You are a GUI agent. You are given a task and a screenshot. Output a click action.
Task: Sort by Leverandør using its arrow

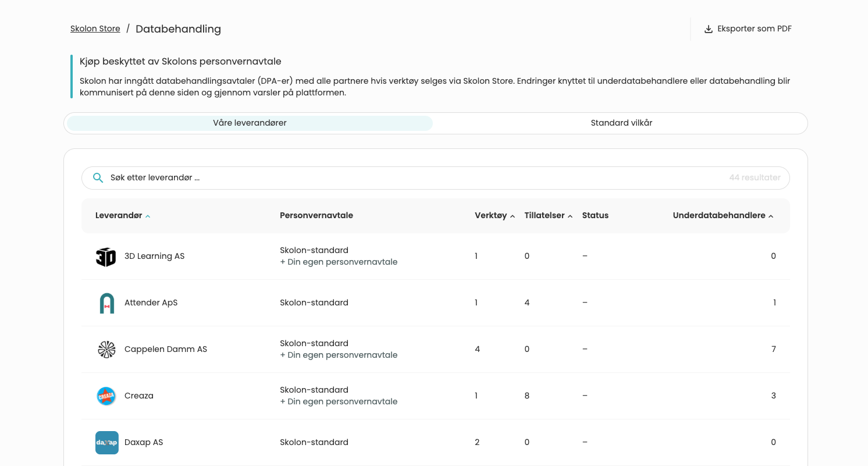(148, 216)
